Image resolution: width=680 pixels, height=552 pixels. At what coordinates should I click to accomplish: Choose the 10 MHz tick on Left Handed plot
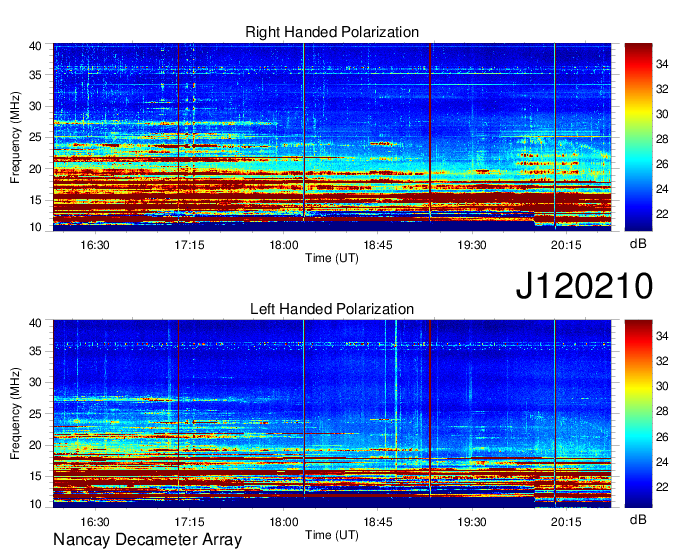[x=35, y=504]
